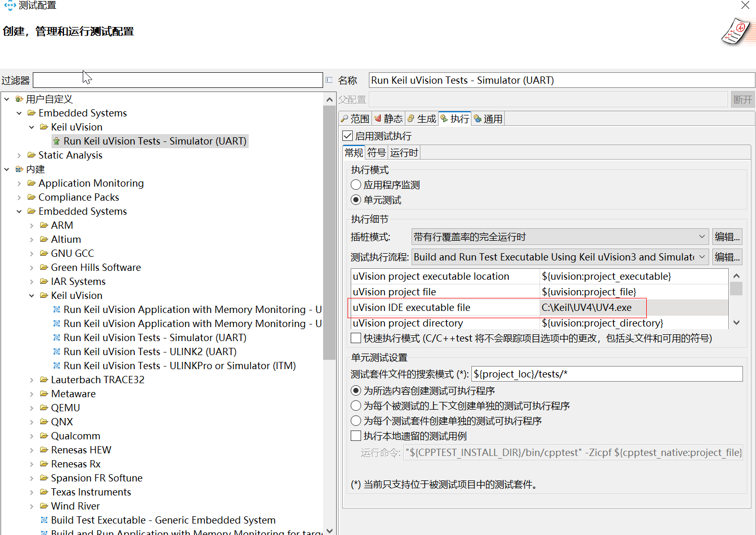Image resolution: width=756 pixels, height=535 pixels.
Task: Click folder icon beside Static Analysis
Action: coord(32,155)
